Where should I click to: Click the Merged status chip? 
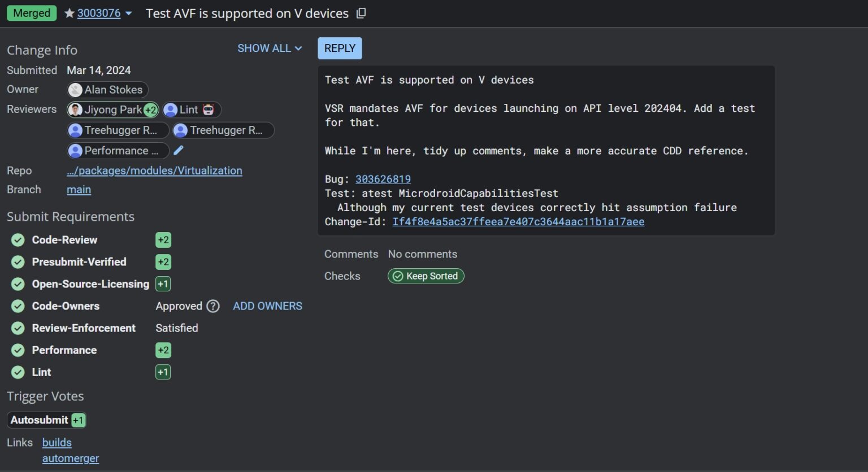coord(32,12)
